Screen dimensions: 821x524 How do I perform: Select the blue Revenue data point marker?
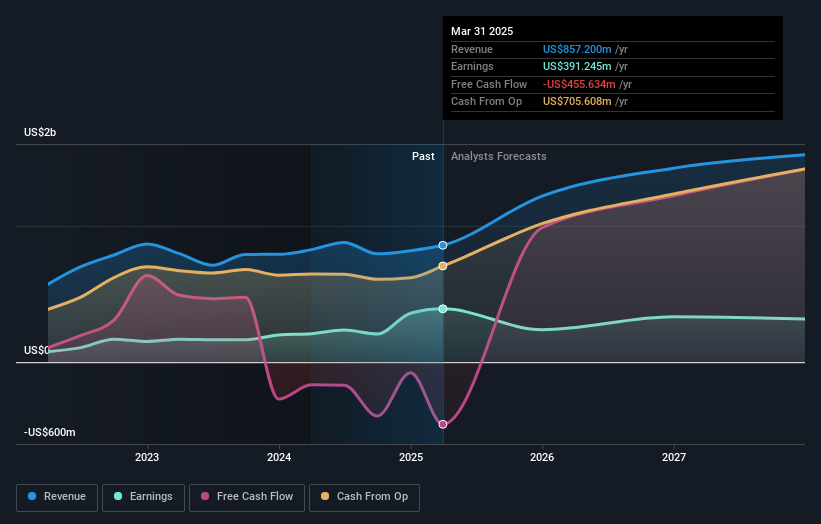(443, 246)
